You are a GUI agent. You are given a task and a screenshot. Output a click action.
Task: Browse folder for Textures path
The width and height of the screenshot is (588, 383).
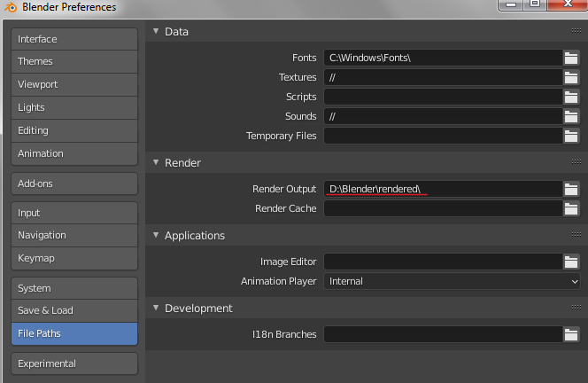tap(571, 77)
